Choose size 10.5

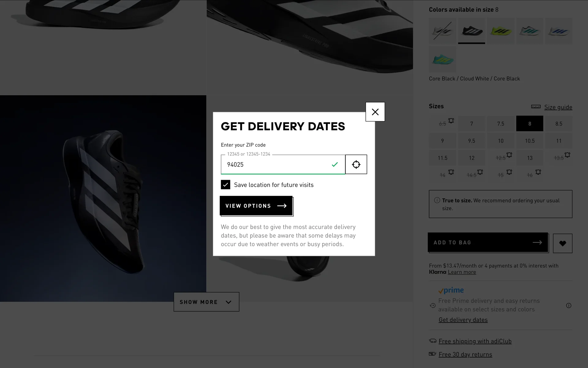pos(530,141)
